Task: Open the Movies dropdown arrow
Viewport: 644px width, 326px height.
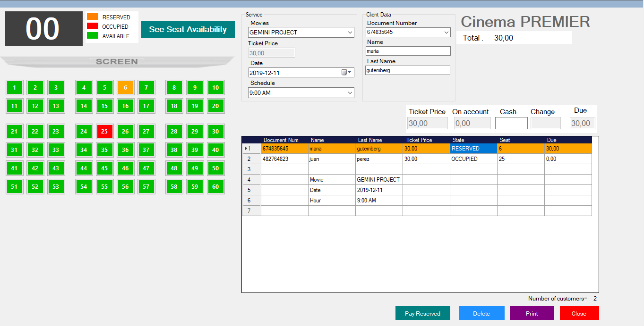Action: point(350,32)
